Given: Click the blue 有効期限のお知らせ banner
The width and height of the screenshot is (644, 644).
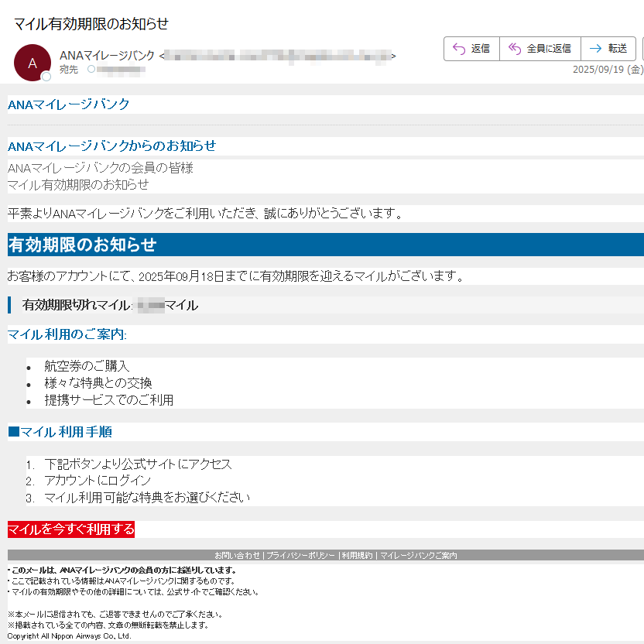Looking at the screenshot, I should pos(82,245).
